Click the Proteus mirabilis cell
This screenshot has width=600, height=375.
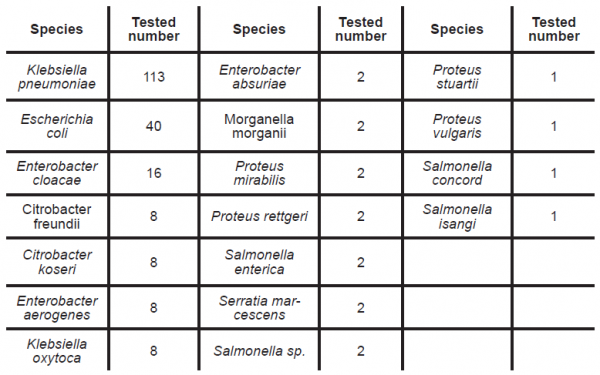pyautogui.click(x=259, y=173)
